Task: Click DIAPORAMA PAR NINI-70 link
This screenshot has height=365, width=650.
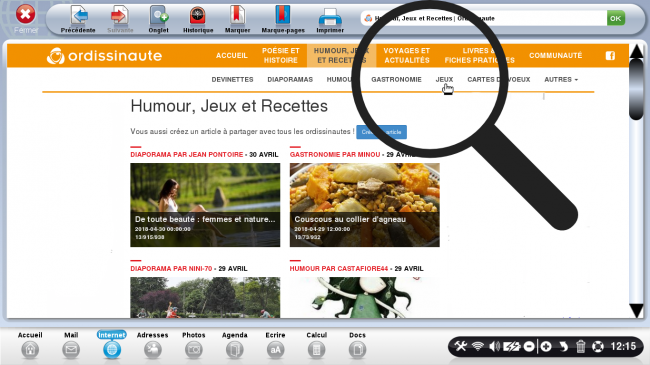Action: [x=171, y=268]
